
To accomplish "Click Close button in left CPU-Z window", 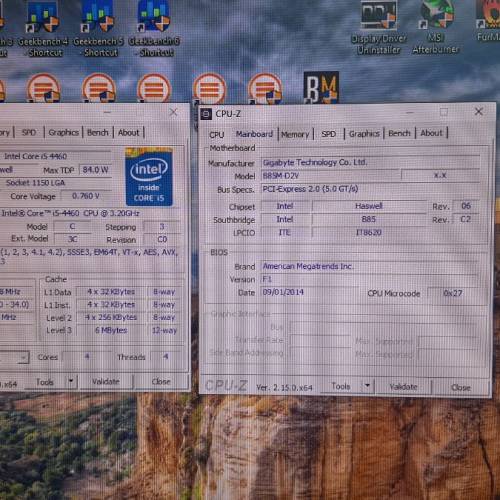I will 161,381.
